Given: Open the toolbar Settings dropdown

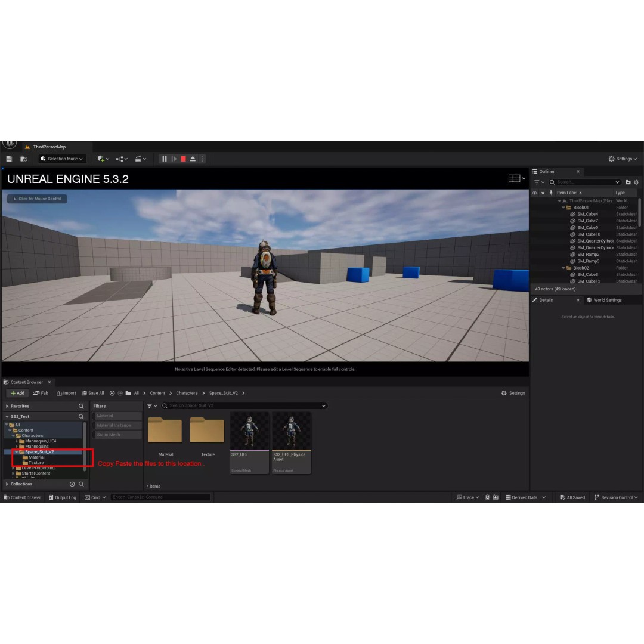Looking at the screenshot, I should point(623,159).
